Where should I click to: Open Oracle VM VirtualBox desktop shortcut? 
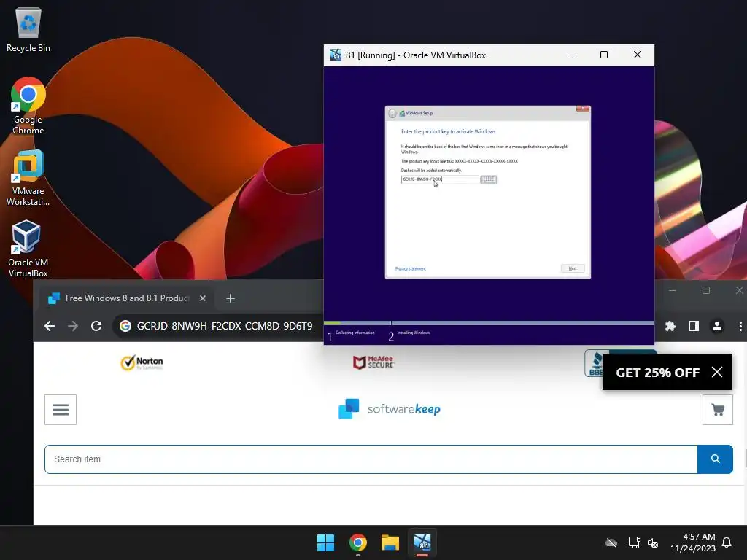pos(28,249)
